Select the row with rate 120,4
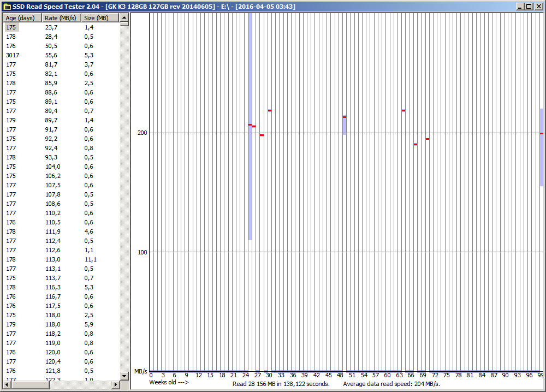Image resolution: width=546 pixels, height=392 pixels. (x=61, y=361)
